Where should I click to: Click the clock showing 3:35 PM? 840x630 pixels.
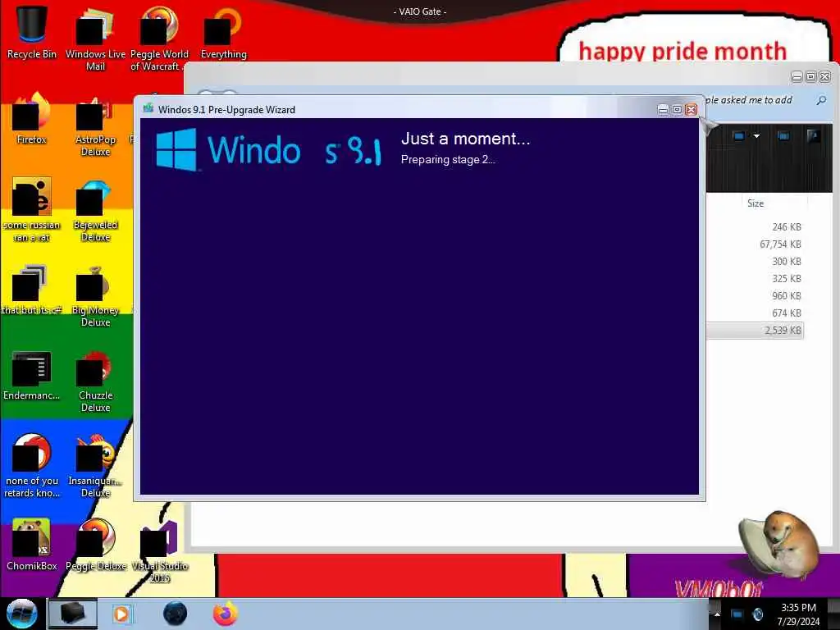(x=798, y=614)
